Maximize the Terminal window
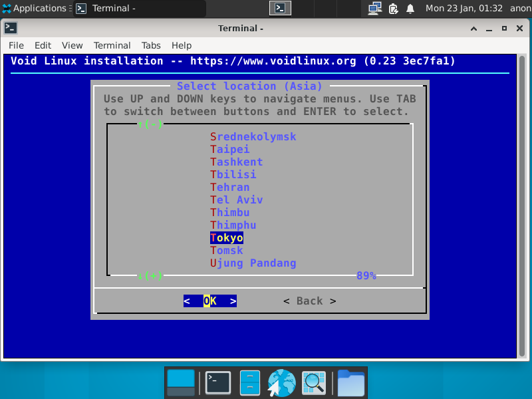This screenshot has height=399, width=532. 504,29
